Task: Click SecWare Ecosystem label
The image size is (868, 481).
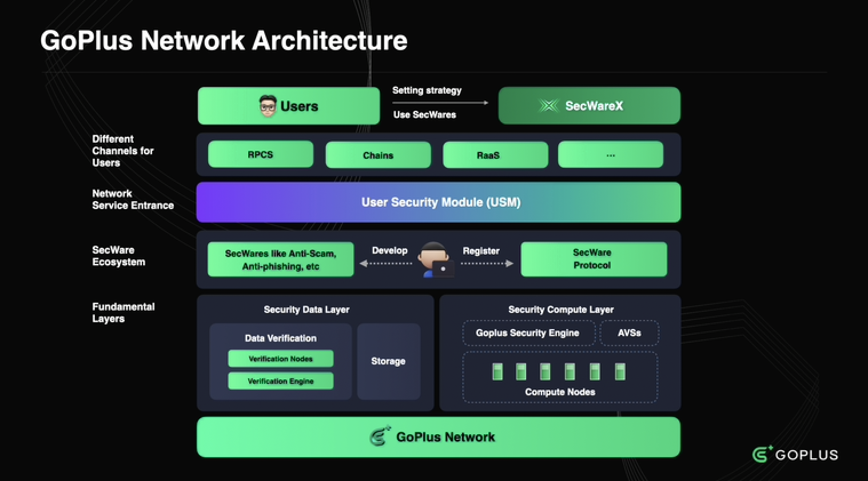Action: tap(119, 256)
